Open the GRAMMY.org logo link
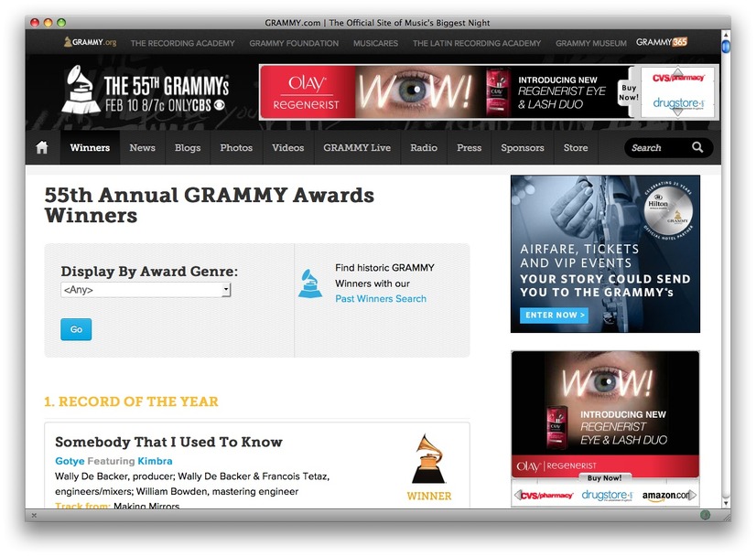Viewport: 756px width, 556px height. [91, 42]
